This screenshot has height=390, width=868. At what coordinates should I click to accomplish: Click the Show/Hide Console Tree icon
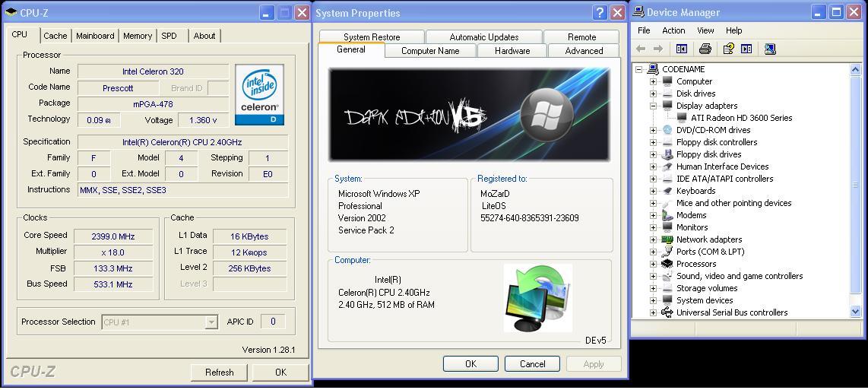(x=682, y=49)
